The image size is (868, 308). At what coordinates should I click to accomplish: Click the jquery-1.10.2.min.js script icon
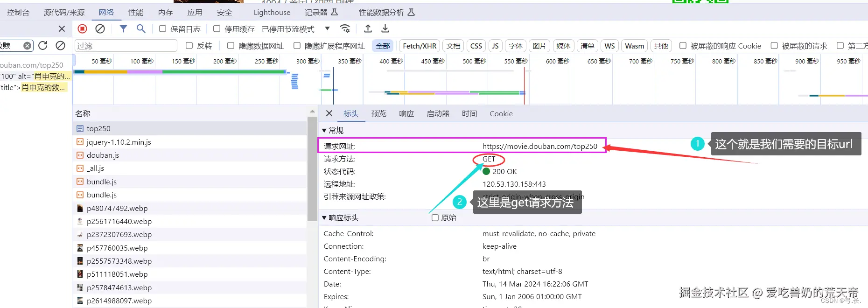pos(80,142)
